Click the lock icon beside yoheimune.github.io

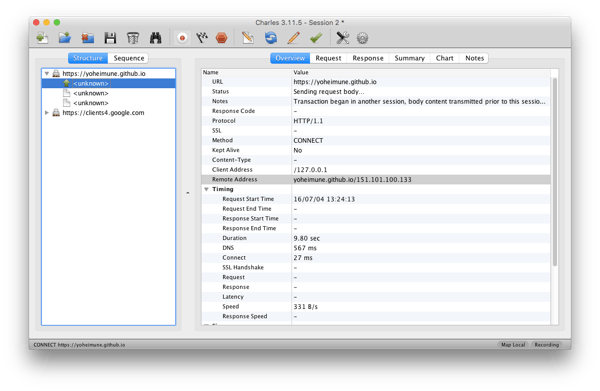pyautogui.click(x=56, y=73)
